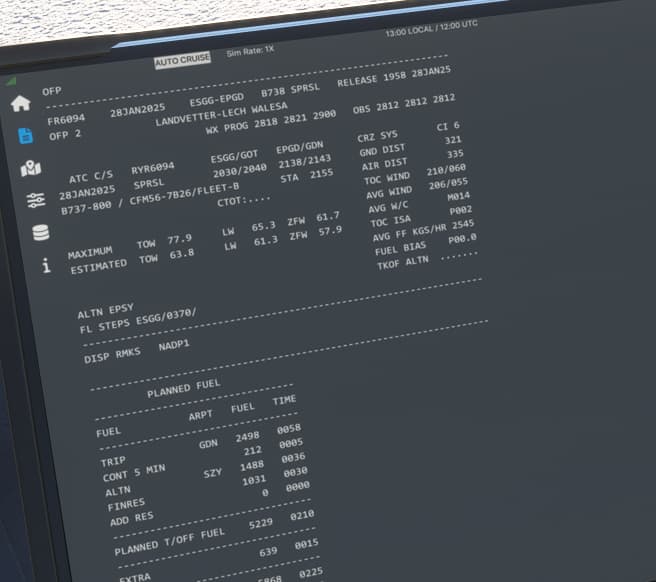Image resolution: width=656 pixels, height=582 pixels.
Task: Click the CTOT field
Action: tap(244, 201)
